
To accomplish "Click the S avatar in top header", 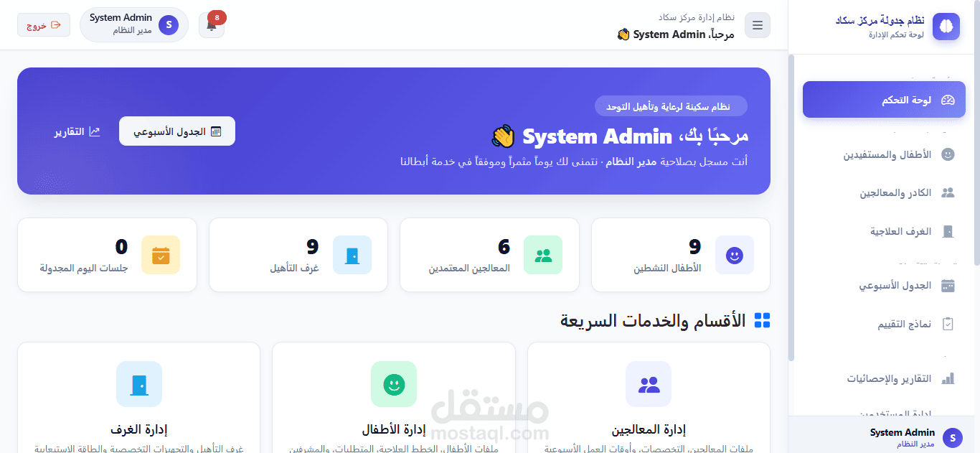I will [169, 25].
